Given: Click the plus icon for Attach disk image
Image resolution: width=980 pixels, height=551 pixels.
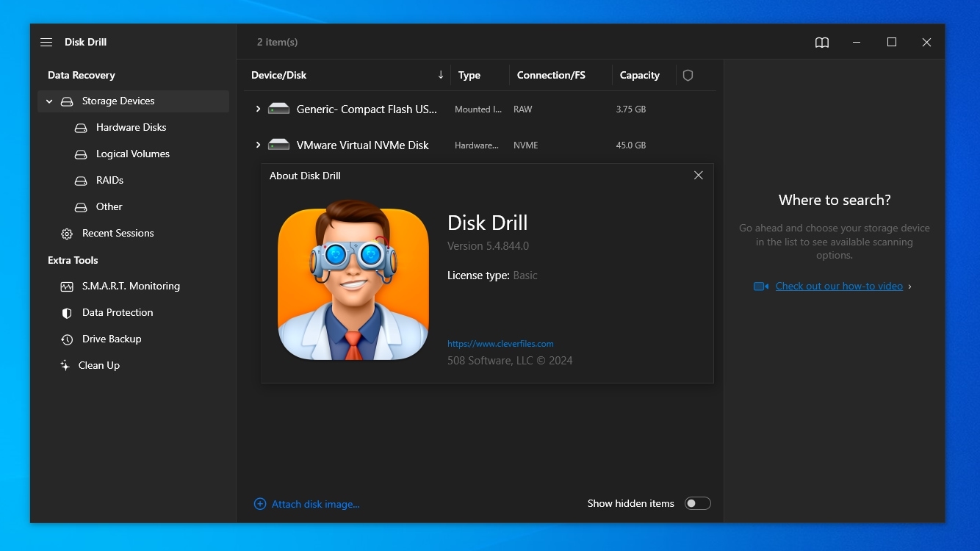Looking at the screenshot, I should coord(260,504).
